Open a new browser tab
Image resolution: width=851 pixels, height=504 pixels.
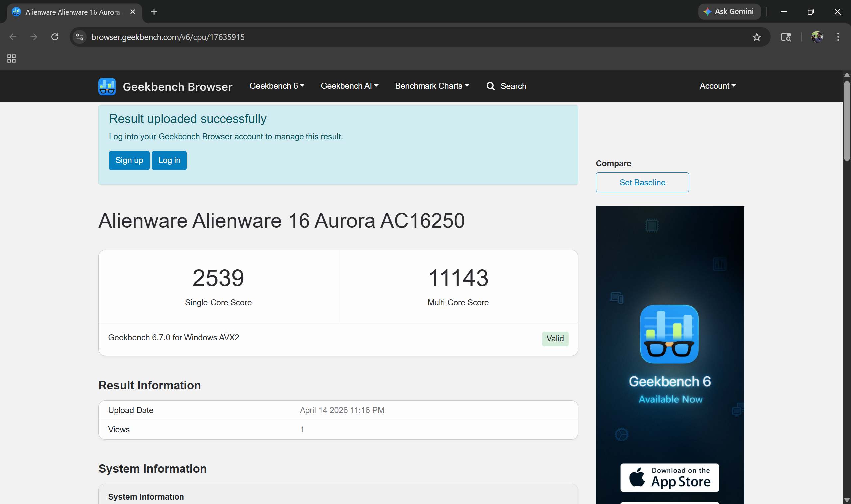point(154,12)
